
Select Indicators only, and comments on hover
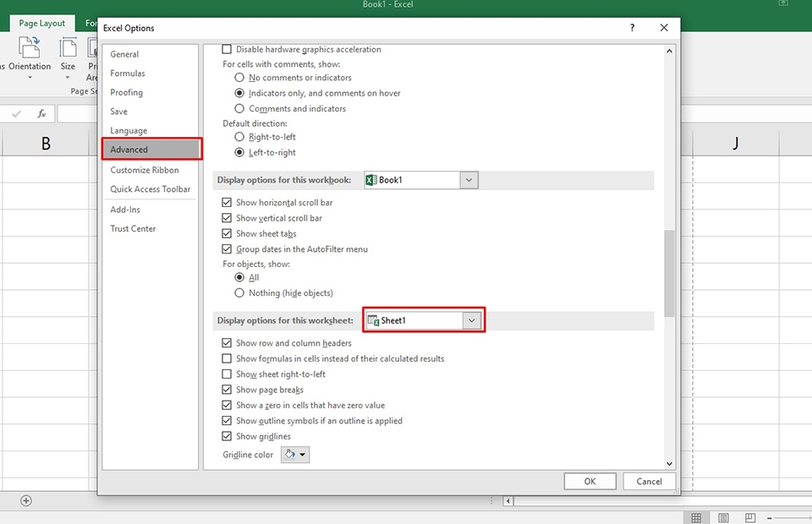[239, 93]
